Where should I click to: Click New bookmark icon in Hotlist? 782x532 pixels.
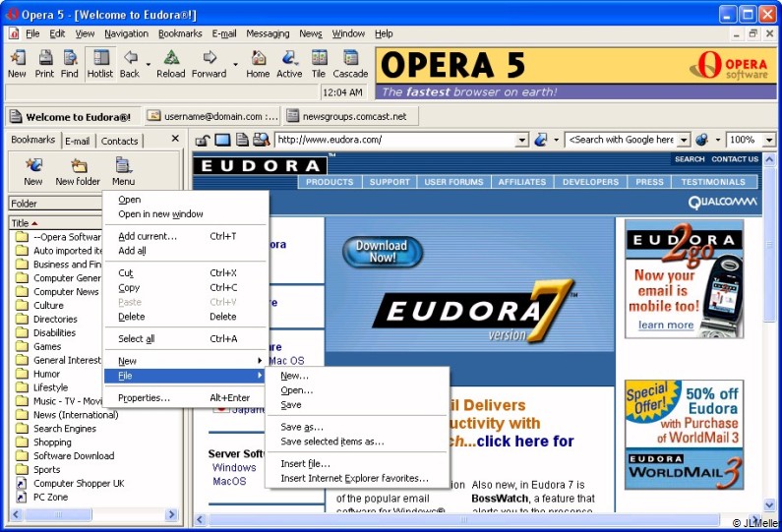33,171
